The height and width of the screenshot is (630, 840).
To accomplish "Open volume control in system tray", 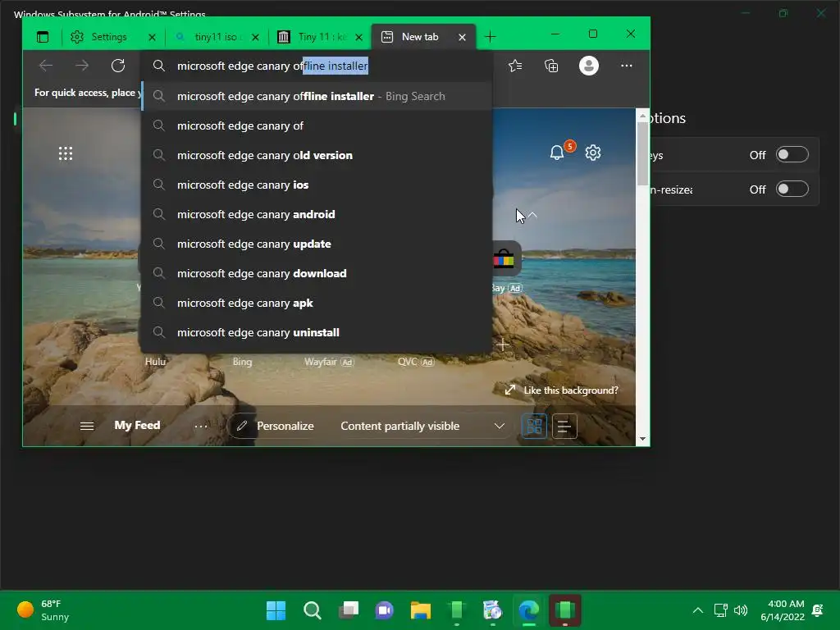I will pyautogui.click(x=741, y=610).
